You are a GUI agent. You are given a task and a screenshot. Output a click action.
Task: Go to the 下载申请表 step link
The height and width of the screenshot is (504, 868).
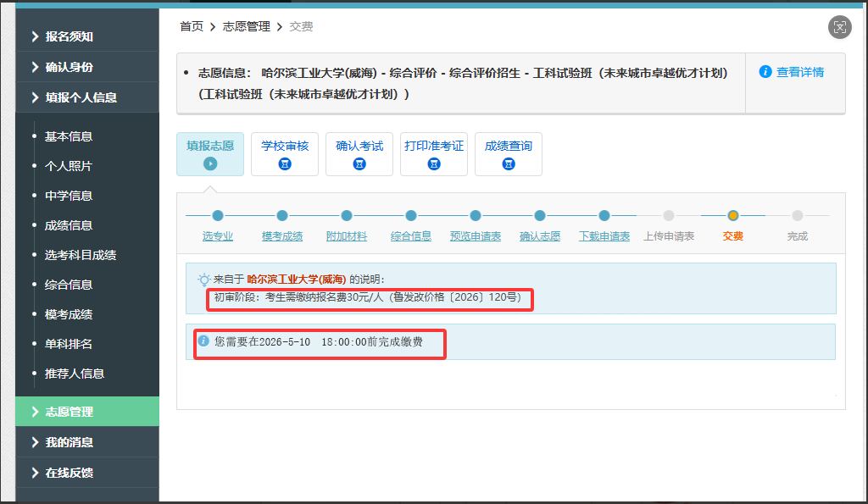coord(604,236)
